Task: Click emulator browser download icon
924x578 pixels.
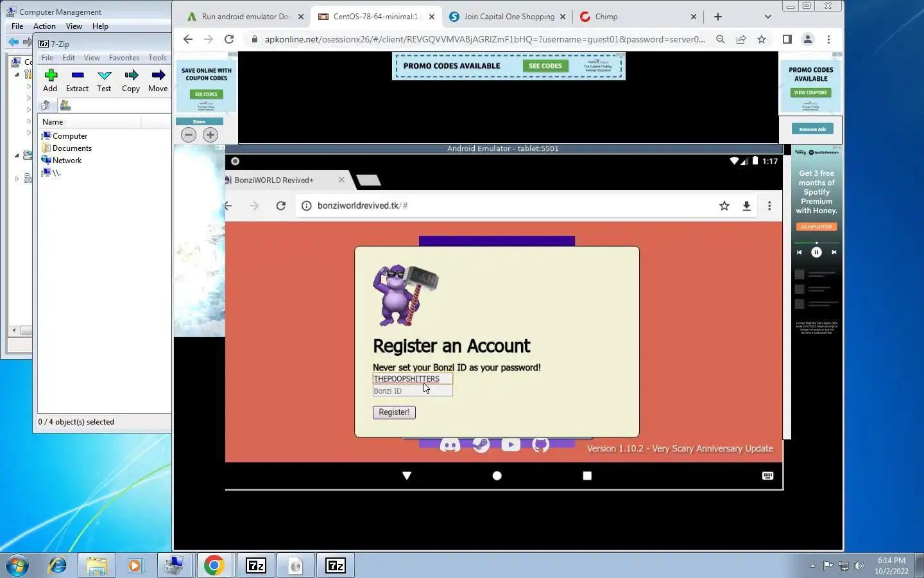Action: 746,206
